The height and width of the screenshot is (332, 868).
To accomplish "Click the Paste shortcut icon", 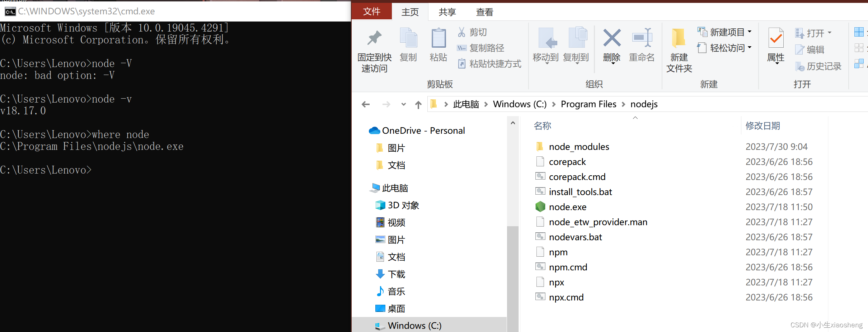I will pyautogui.click(x=461, y=64).
